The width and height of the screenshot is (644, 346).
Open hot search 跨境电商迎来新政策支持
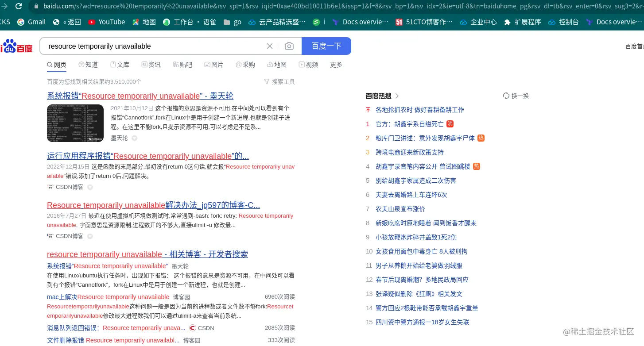click(410, 152)
